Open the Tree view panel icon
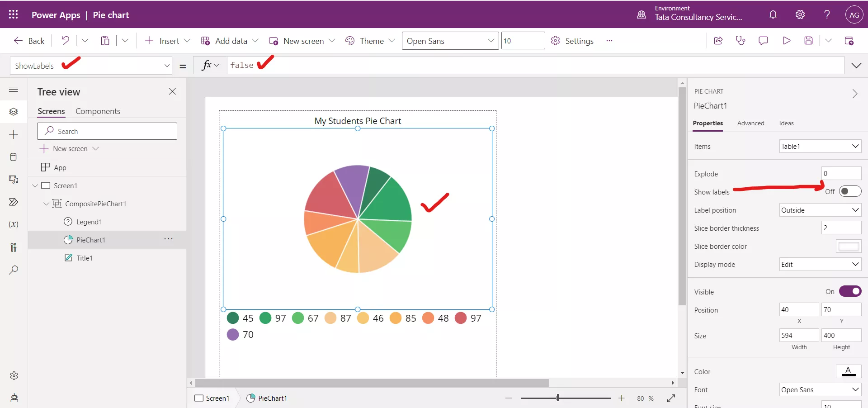The width and height of the screenshot is (868, 408). (x=14, y=112)
